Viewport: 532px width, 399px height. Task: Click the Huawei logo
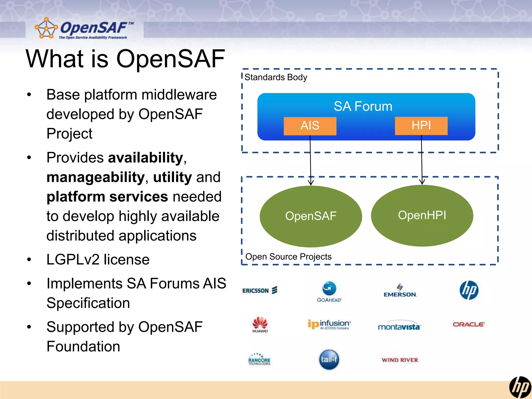pyautogui.click(x=260, y=325)
